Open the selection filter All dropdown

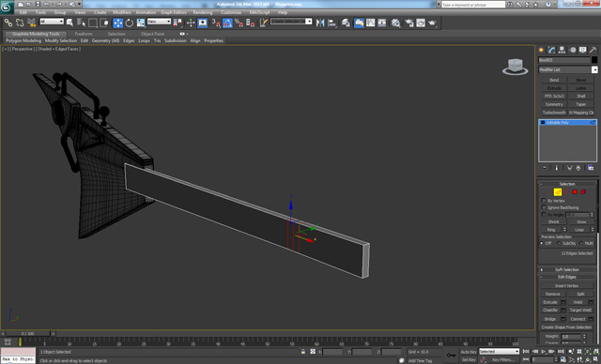(x=52, y=22)
